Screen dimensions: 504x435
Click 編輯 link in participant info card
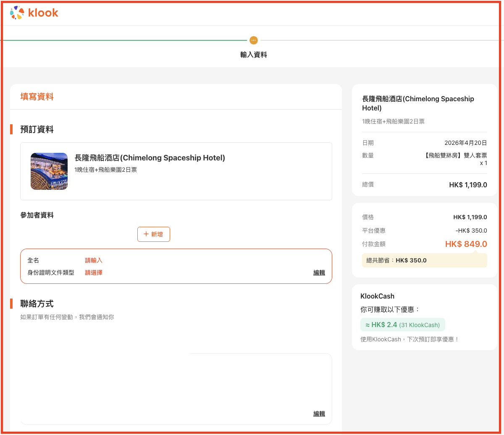coord(319,273)
